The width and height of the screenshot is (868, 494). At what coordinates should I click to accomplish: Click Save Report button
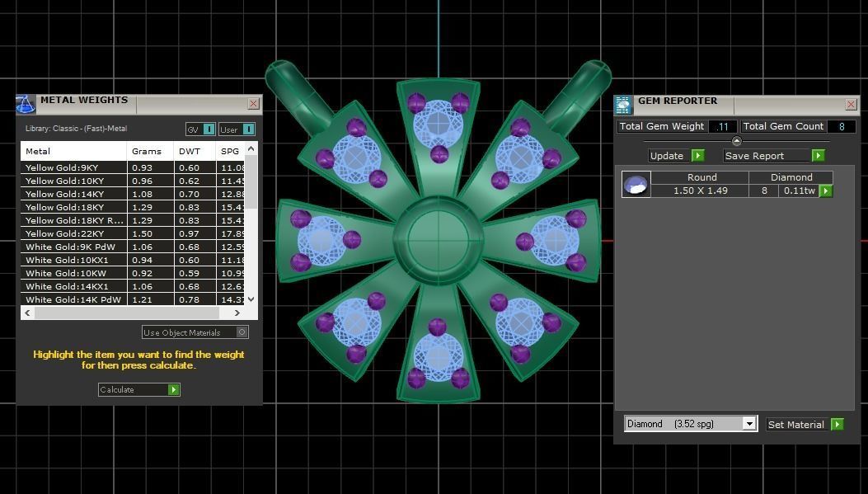767,156
